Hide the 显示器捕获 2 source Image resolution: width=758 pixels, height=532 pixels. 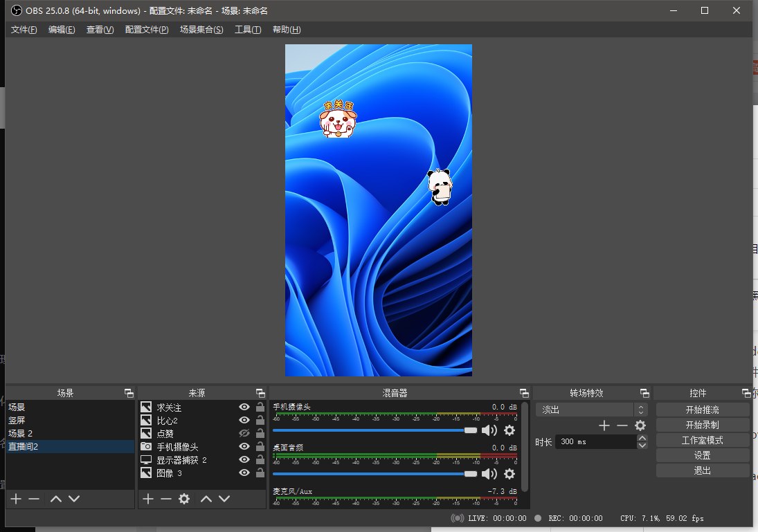[x=244, y=459]
